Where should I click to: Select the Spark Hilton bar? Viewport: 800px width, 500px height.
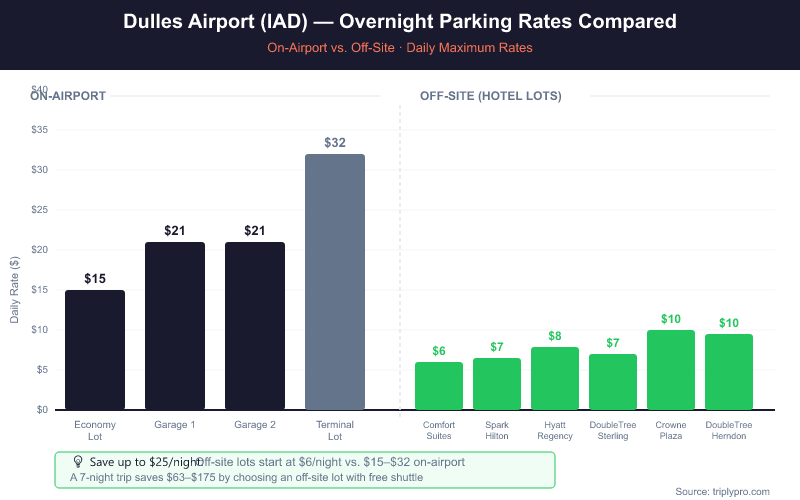(x=497, y=384)
